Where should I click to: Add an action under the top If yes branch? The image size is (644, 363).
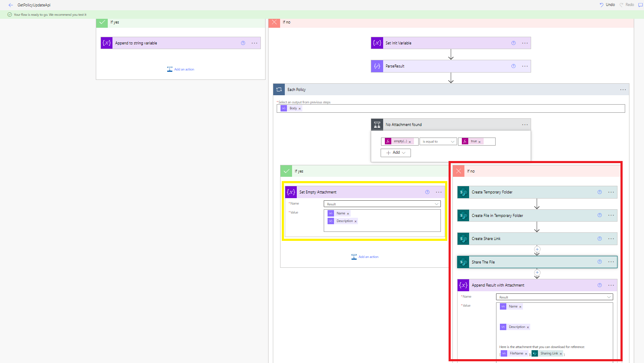[x=180, y=69]
